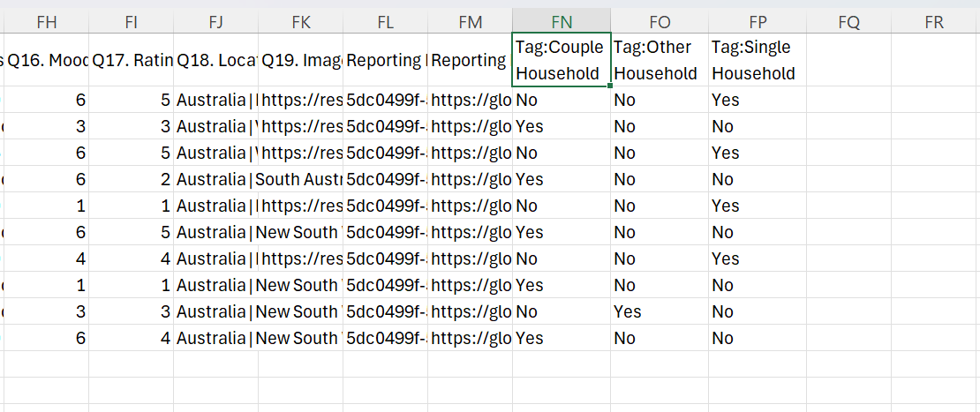Viewport: 980px width, 412px height.
Task: Click the Tag:Single Household header cell
Action: click(758, 61)
